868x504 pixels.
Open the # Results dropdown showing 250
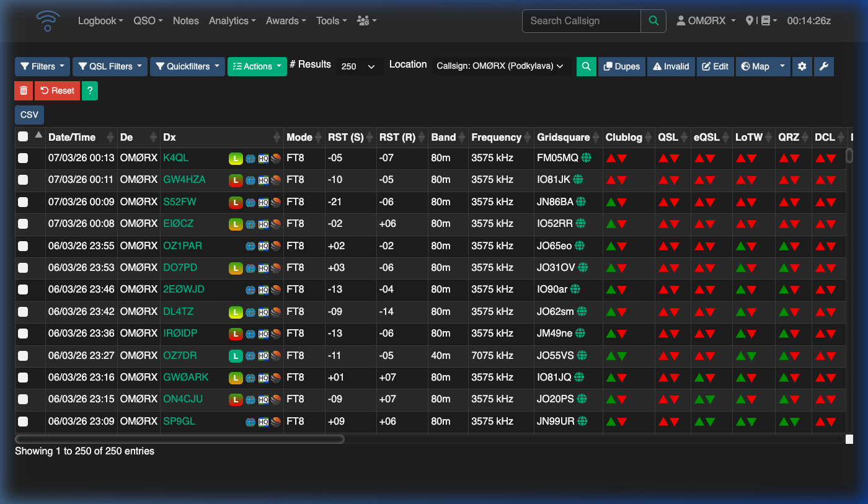(x=360, y=66)
